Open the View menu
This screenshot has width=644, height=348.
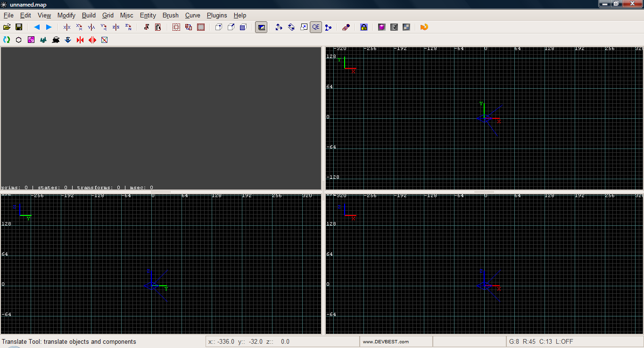point(44,16)
